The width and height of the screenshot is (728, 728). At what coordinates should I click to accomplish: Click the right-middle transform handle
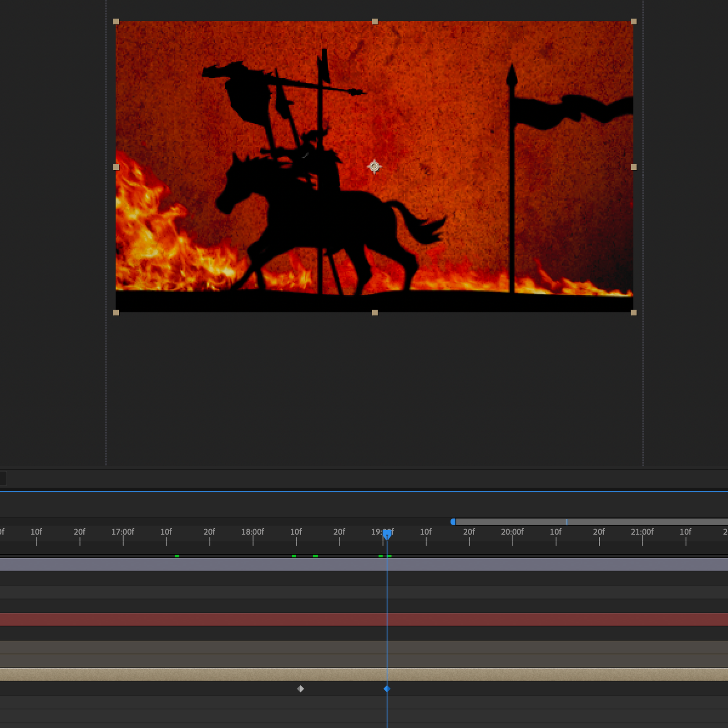(634, 167)
